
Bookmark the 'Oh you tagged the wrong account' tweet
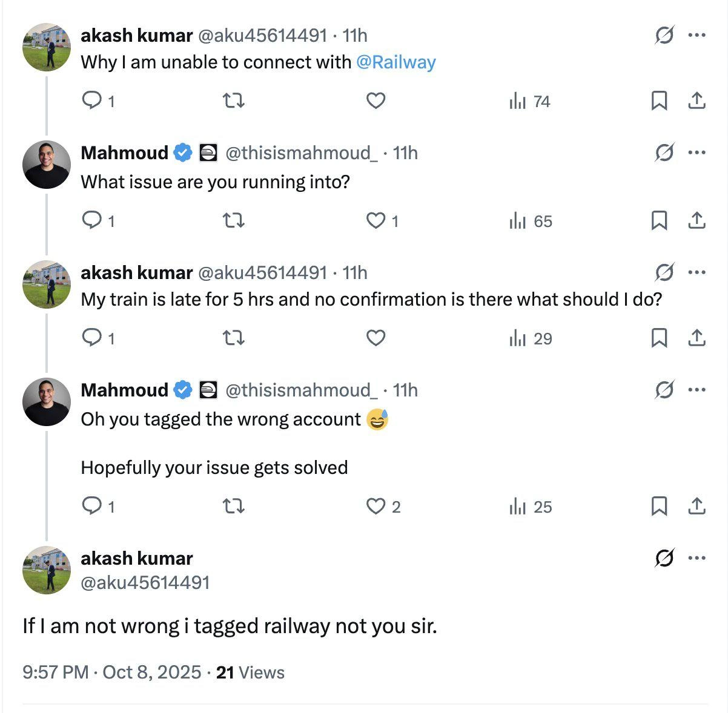pos(659,506)
